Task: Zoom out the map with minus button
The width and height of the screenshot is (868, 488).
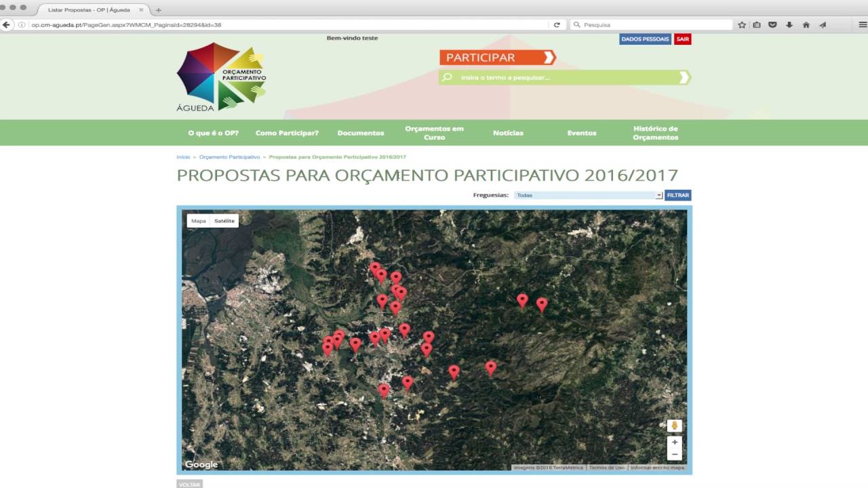Action: click(674, 454)
